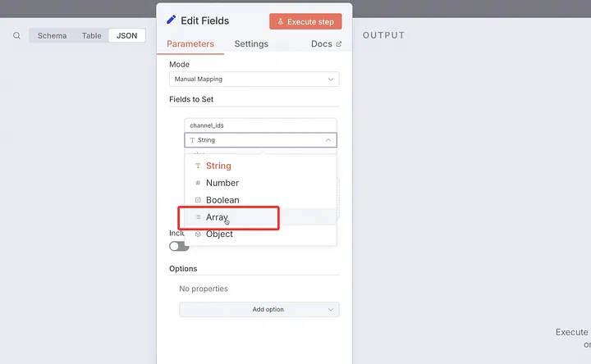Open the Docs link

322,44
